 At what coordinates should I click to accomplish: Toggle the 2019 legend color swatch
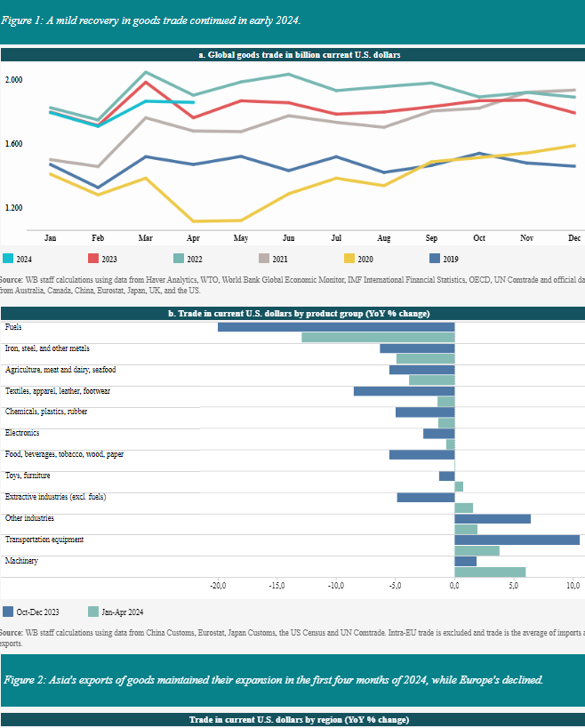[434, 259]
